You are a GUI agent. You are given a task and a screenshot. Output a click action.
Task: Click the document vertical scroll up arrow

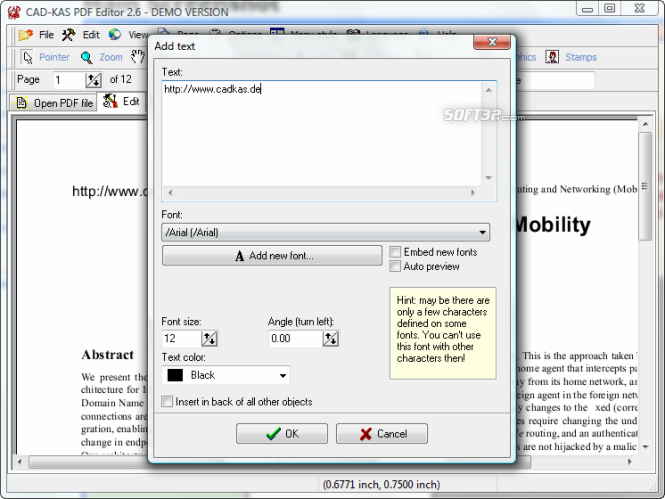(x=645, y=125)
